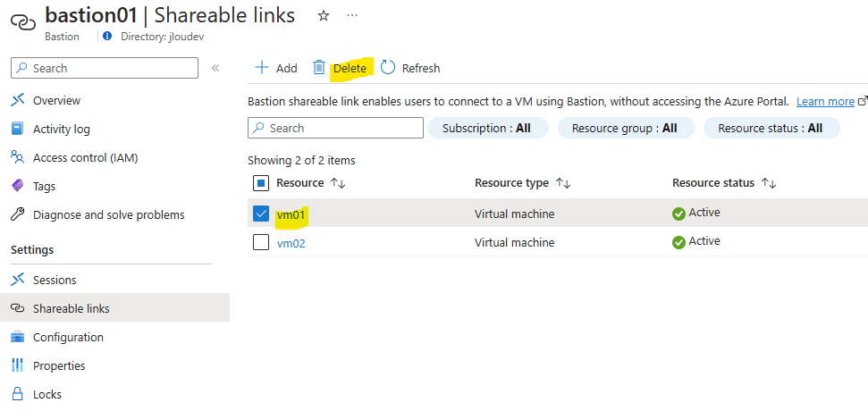Click the Add plus icon
The width and height of the screenshot is (868, 411).
261,68
